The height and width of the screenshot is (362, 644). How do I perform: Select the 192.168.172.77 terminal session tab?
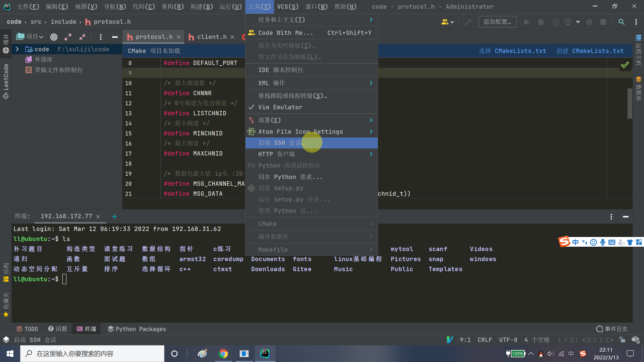tap(66, 216)
